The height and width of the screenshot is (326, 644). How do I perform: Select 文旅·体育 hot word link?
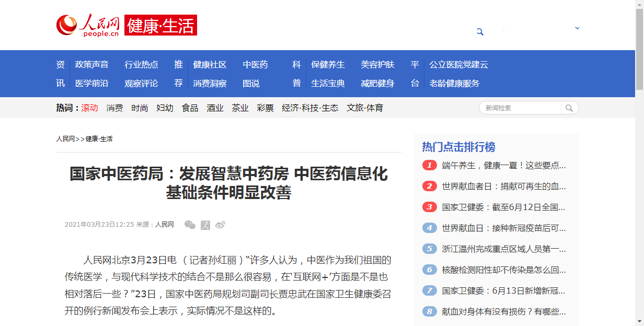(365, 108)
